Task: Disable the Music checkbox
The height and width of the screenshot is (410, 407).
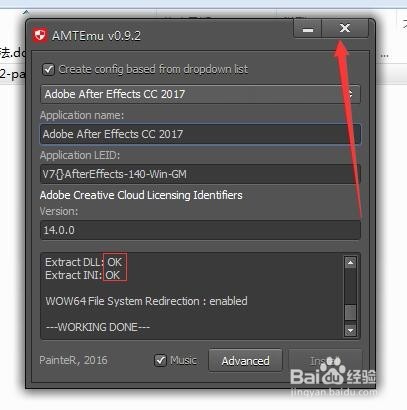Action: coord(160,360)
